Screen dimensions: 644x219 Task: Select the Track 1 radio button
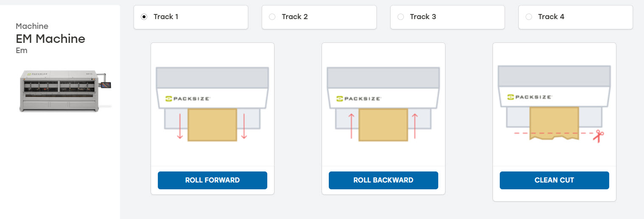(144, 17)
